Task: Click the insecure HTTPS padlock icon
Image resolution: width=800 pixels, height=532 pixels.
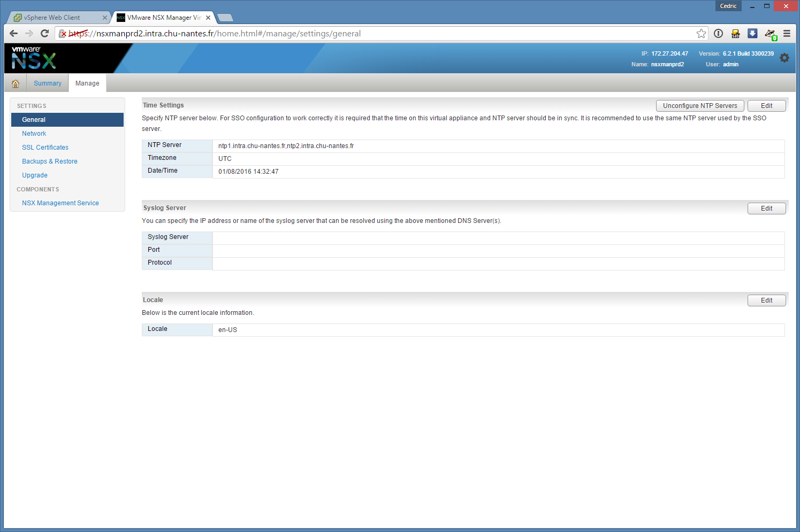Action: coord(63,34)
